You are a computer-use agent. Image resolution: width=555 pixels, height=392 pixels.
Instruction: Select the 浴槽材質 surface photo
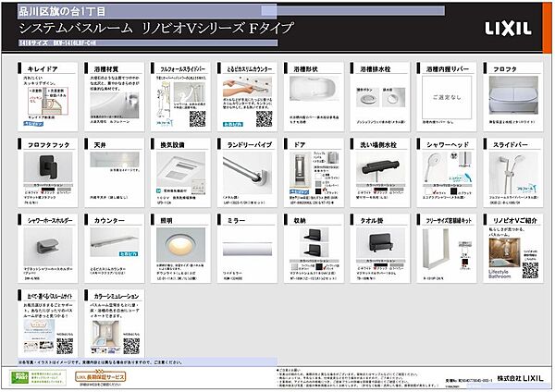(x=115, y=104)
